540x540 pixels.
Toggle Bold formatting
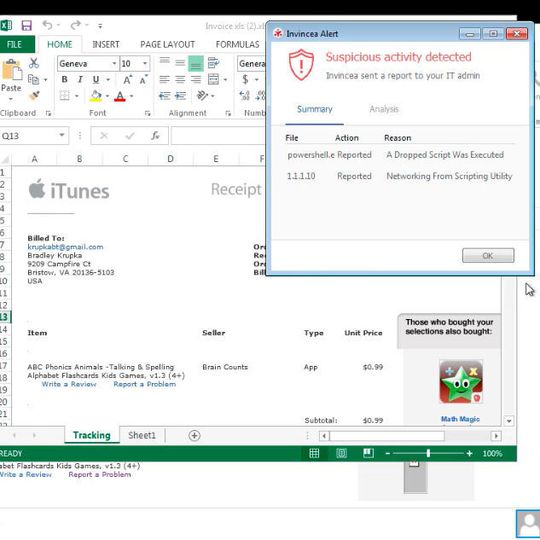click(x=64, y=80)
